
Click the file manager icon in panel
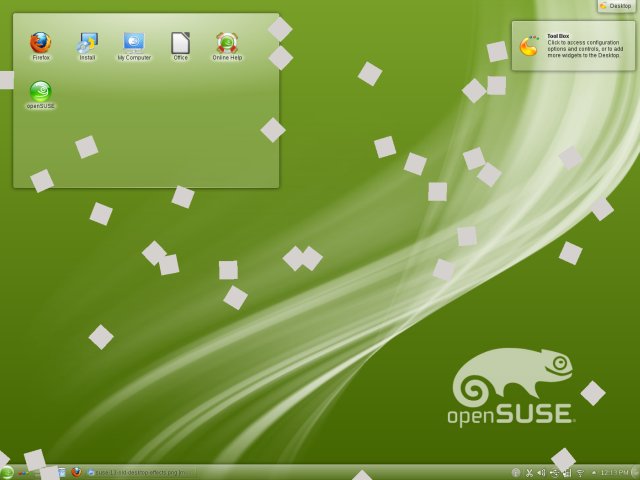click(61, 473)
